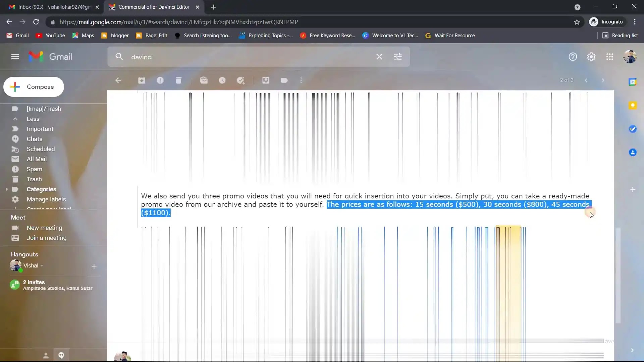
Task: Snooze this email via clock icon
Action: point(222,80)
